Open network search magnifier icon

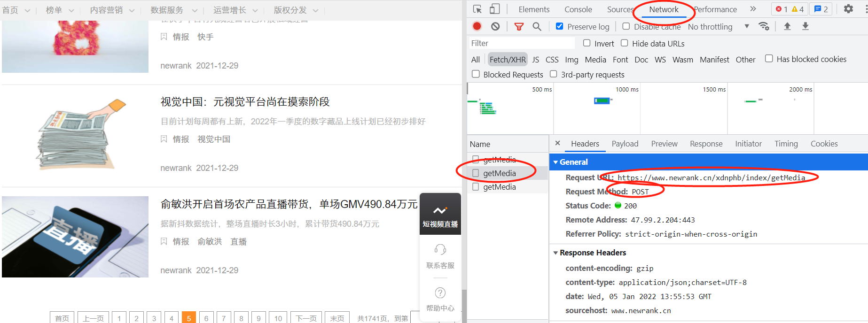[x=537, y=26]
